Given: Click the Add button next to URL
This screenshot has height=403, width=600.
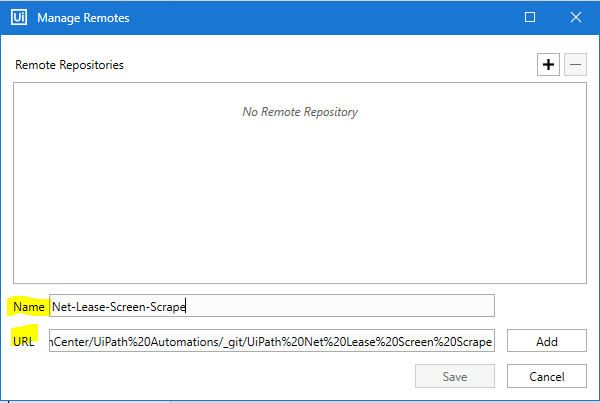Looking at the screenshot, I should (x=547, y=341).
